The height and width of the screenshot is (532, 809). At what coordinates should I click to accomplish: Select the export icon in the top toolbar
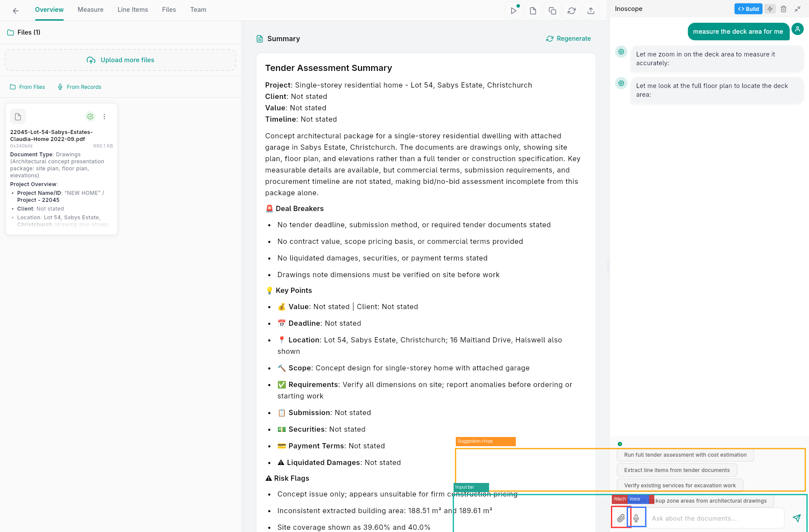point(591,10)
